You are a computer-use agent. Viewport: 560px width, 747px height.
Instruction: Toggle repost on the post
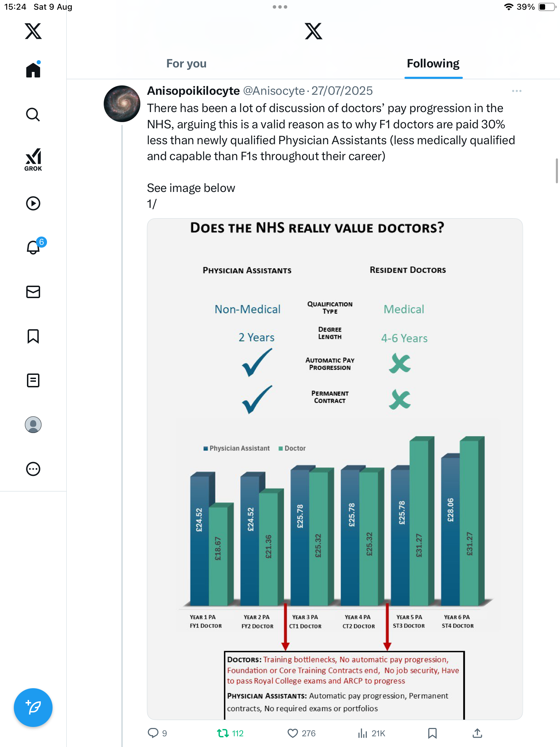(223, 733)
